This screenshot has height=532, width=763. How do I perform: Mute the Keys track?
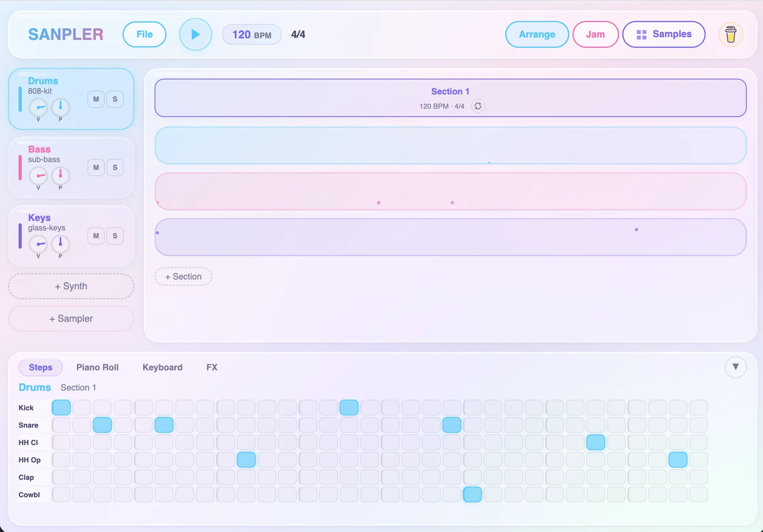tap(96, 236)
